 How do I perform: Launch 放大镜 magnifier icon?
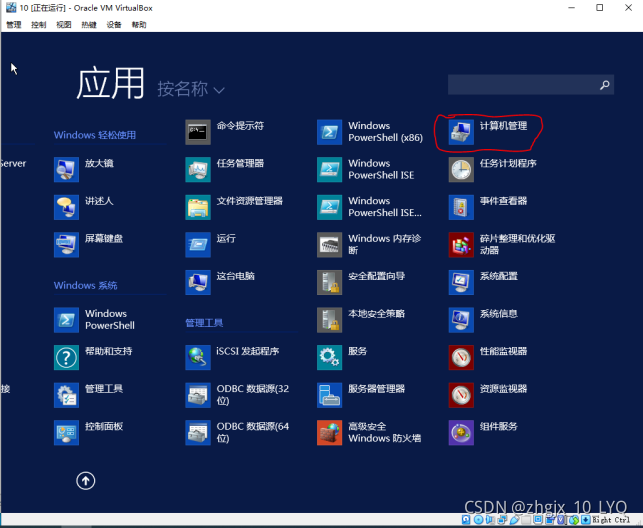66,169
